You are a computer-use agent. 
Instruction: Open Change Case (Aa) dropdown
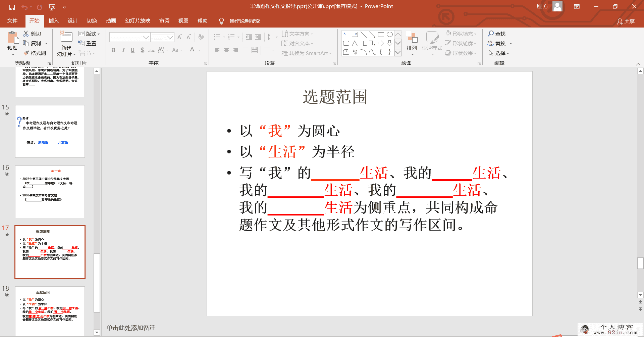coord(177,50)
